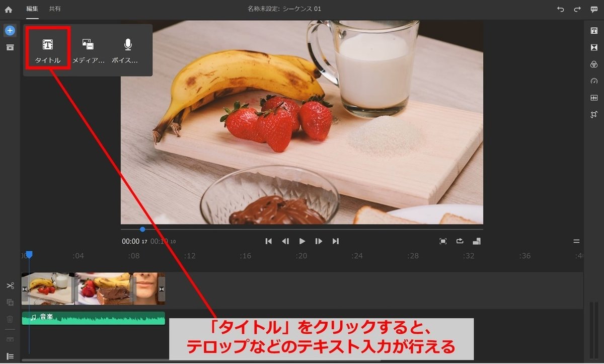This screenshot has width=604, height=364.
Task: Click the transition handle at last clip end
Action: click(x=162, y=289)
